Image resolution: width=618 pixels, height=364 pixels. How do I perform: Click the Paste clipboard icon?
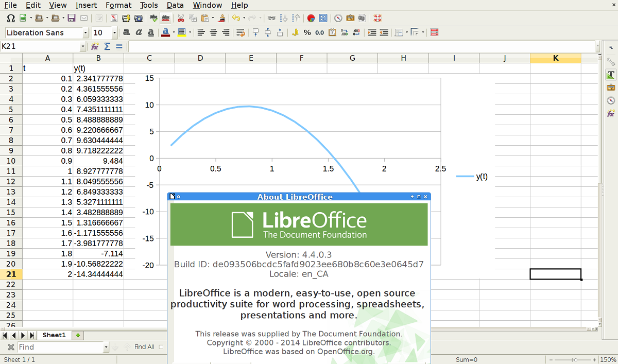click(x=205, y=18)
